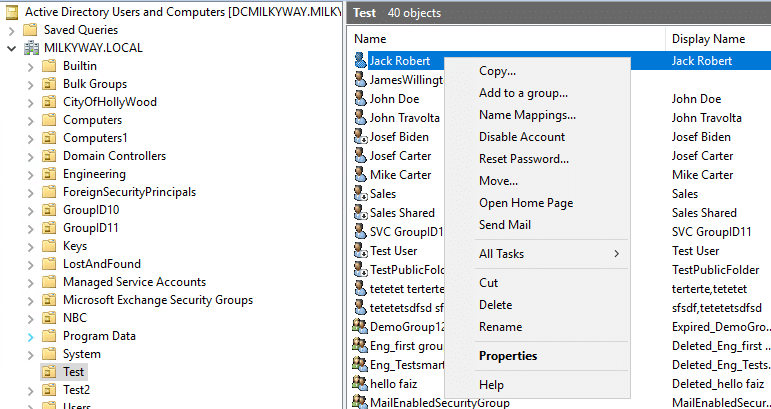Expand the CityOfHollyWood node
The width and height of the screenshot is (771, 409).
[x=30, y=103]
